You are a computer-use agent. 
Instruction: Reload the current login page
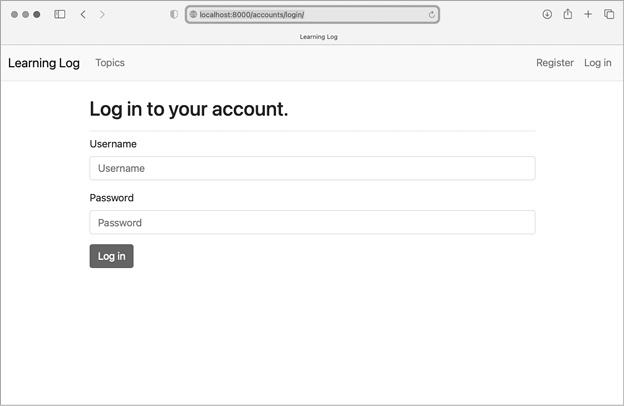pyautogui.click(x=431, y=15)
